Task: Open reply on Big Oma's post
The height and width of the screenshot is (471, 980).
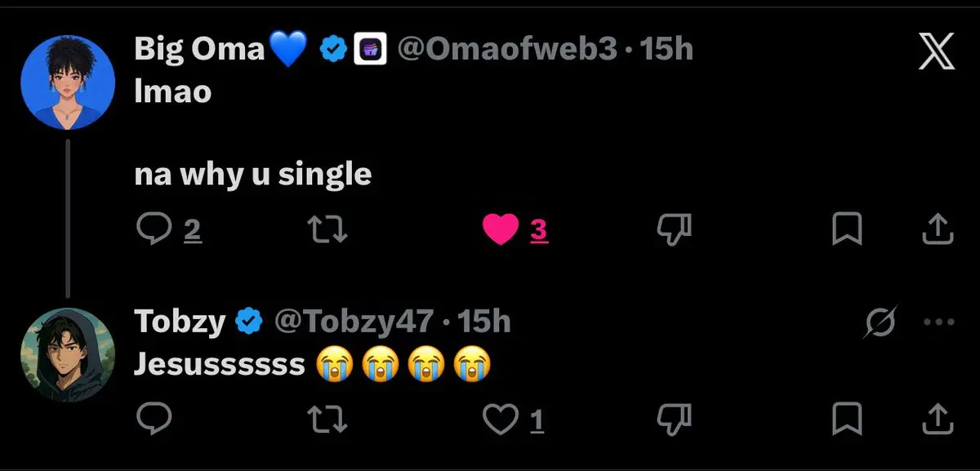Action: 153,231
